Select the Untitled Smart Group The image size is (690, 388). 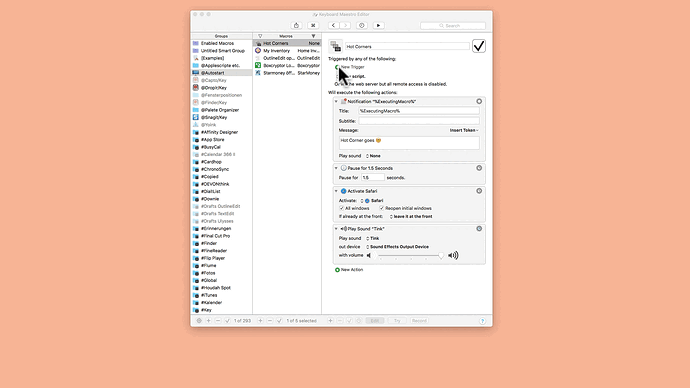tap(221, 51)
